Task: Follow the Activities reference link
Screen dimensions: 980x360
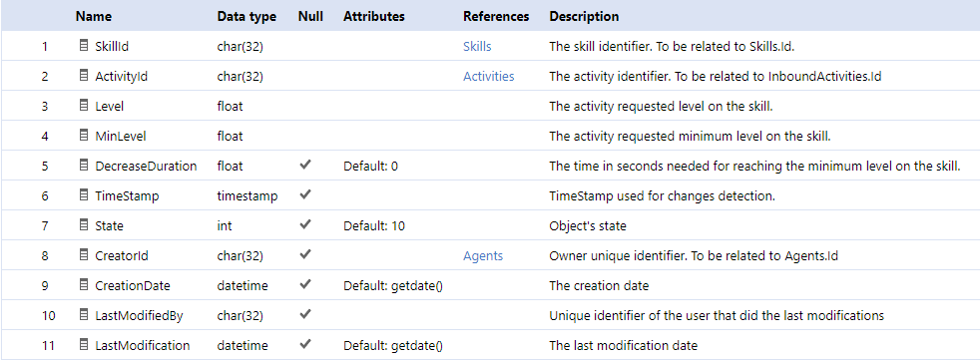Action: point(489,76)
